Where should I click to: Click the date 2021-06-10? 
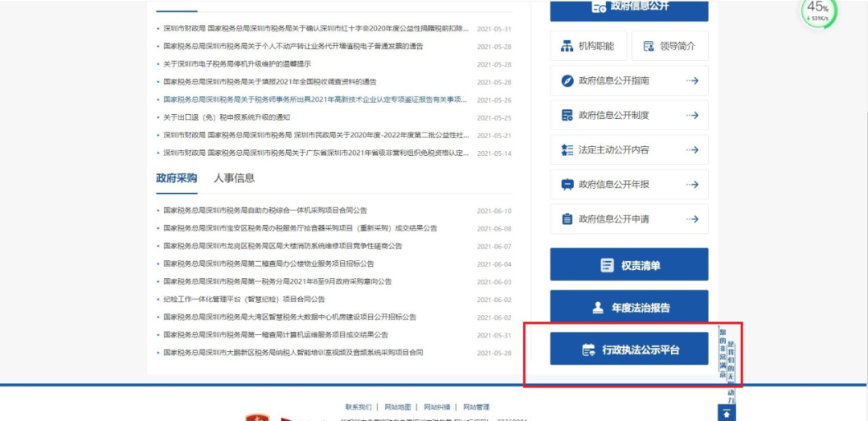494,210
